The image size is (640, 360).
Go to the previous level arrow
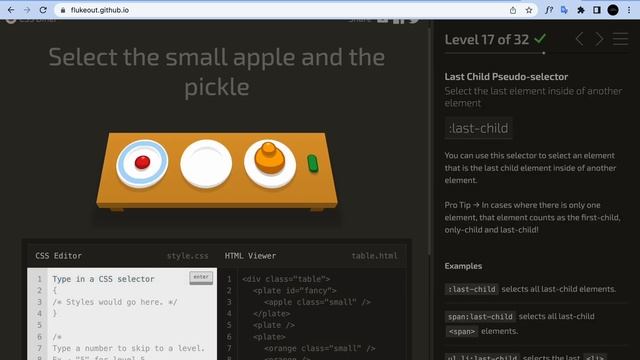point(579,39)
